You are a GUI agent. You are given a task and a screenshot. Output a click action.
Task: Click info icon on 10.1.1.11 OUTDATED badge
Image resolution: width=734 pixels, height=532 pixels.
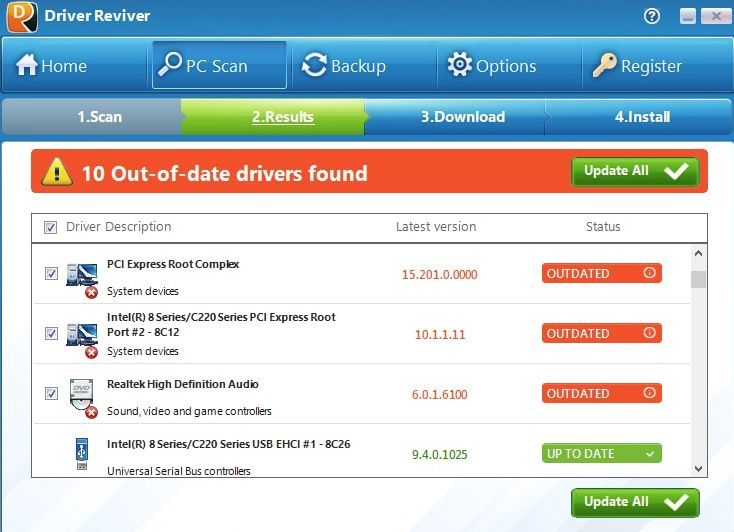(649, 332)
